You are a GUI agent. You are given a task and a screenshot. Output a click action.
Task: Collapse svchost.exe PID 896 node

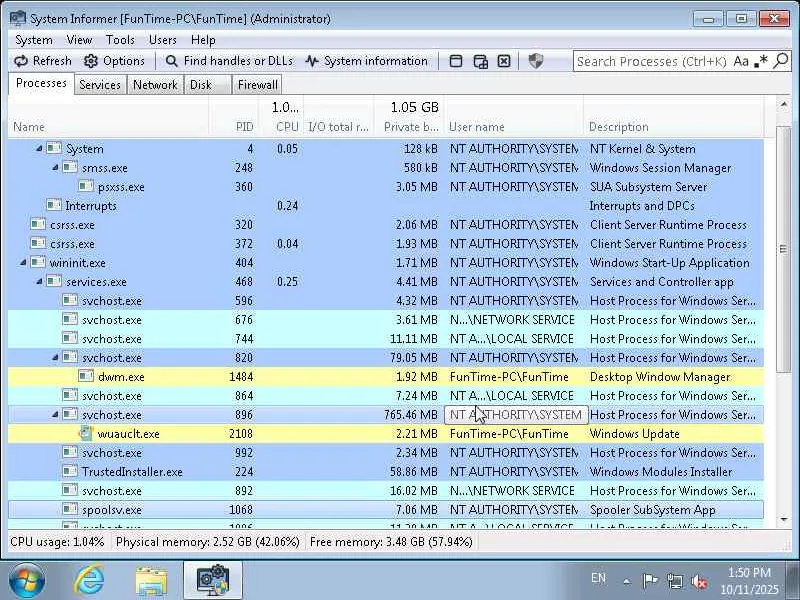tap(55, 414)
